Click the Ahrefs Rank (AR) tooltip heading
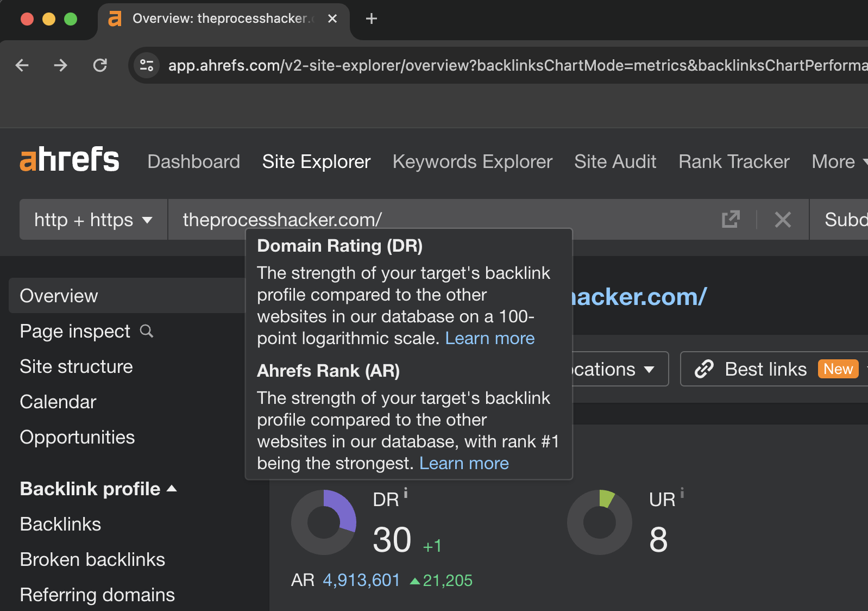This screenshot has height=611, width=868. 328,371
